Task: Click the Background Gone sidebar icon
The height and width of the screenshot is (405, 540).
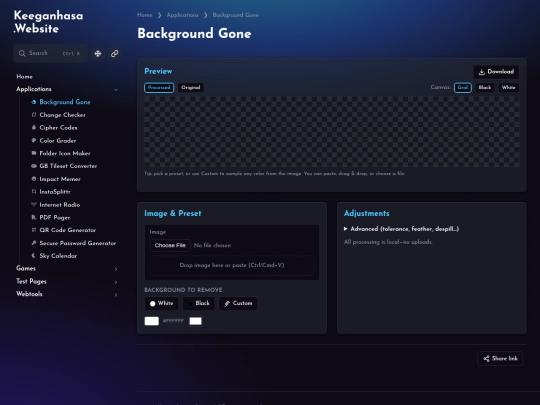Action: point(34,102)
